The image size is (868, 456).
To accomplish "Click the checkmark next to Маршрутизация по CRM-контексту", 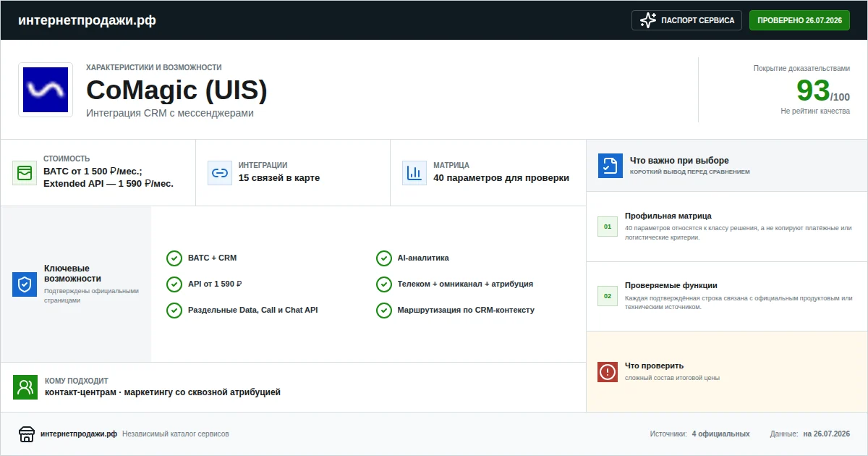I will point(384,311).
